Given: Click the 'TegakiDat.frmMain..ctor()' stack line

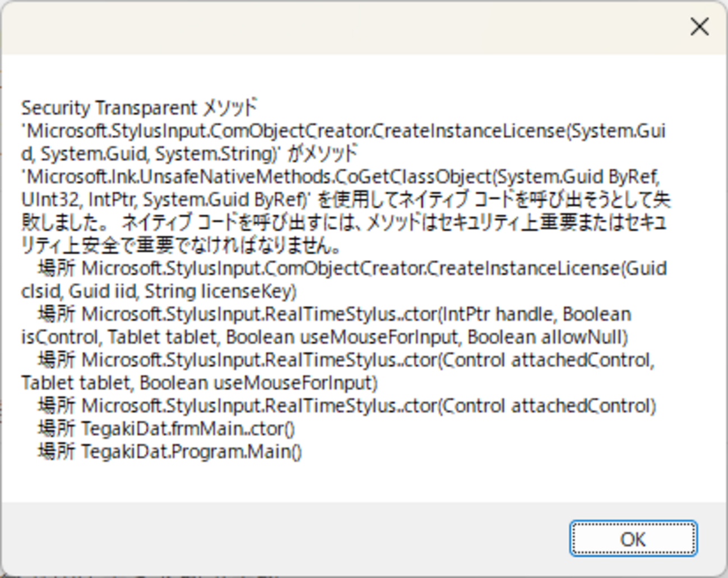Looking at the screenshot, I should [x=188, y=428].
